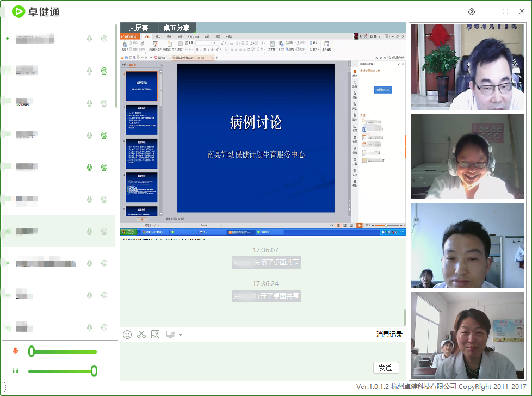The width and height of the screenshot is (532, 396).
Task: Click the chat history scrollbar
Action: [x=404, y=317]
